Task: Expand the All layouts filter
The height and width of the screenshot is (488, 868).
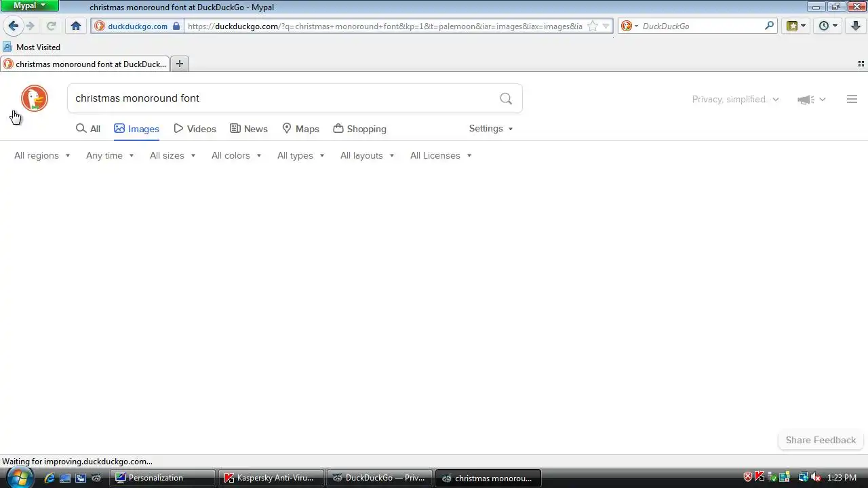Action: point(367,155)
